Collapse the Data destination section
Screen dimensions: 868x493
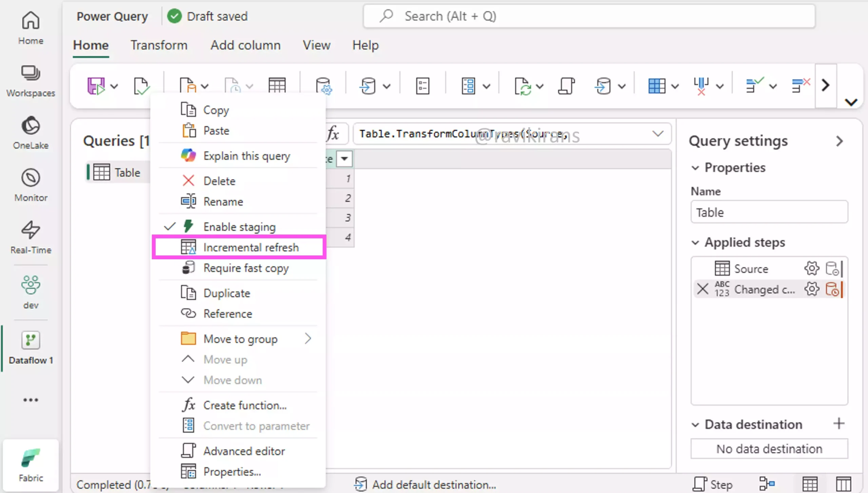(695, 425)
